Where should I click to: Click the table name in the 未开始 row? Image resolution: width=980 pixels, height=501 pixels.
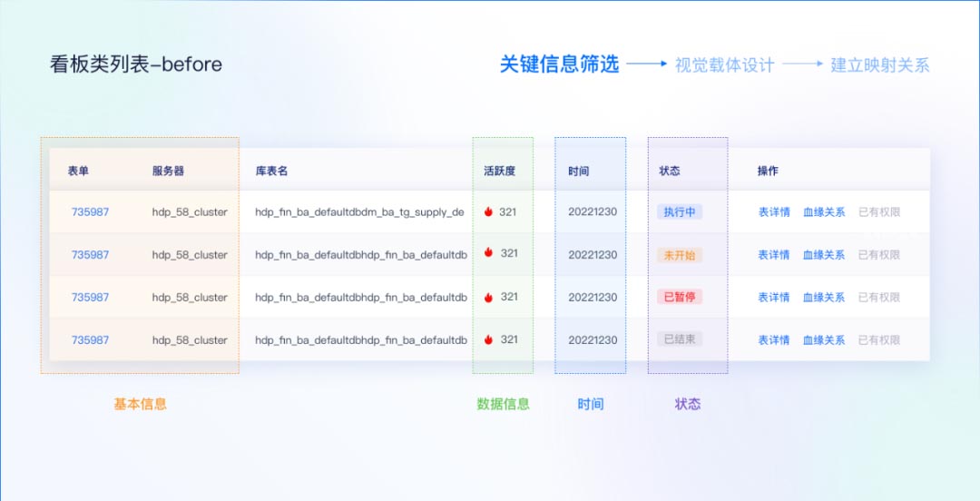pyautogui.click(x=361, y=254)
